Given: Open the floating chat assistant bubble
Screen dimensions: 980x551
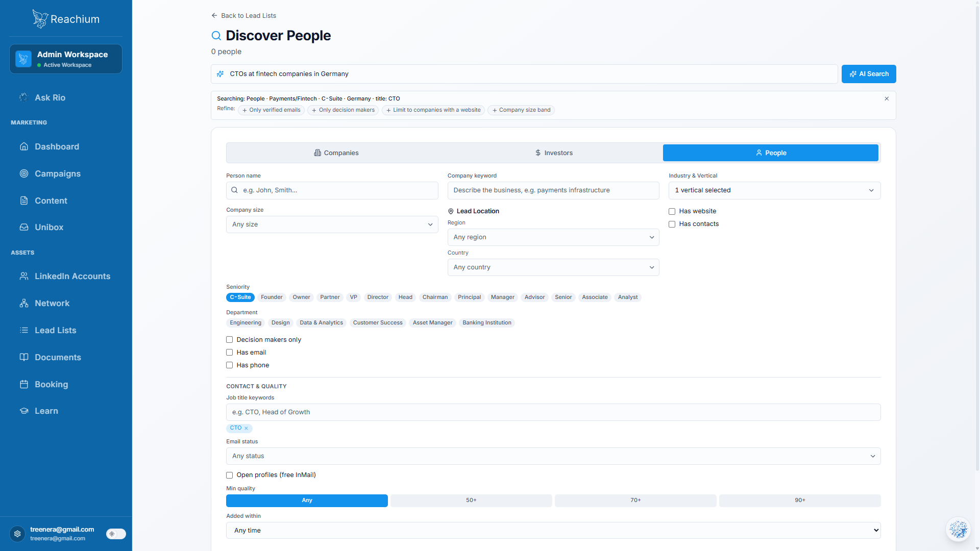Looking at the screenshot, I should (958, 530).
